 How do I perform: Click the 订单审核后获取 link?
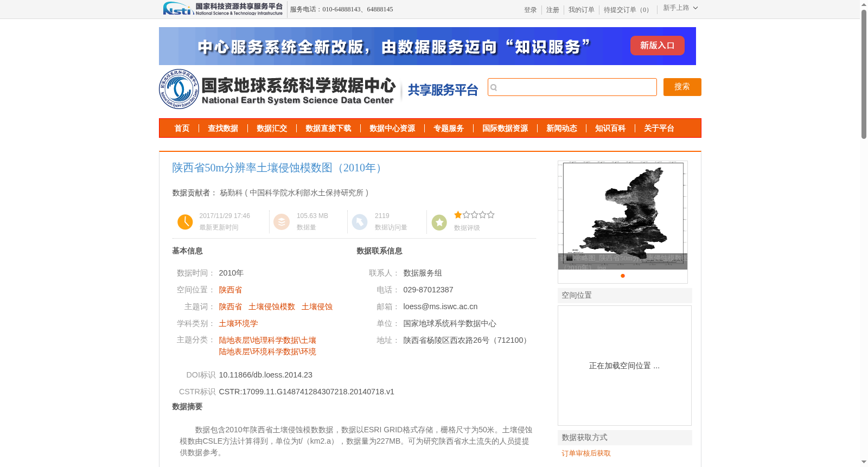point(586,453)
